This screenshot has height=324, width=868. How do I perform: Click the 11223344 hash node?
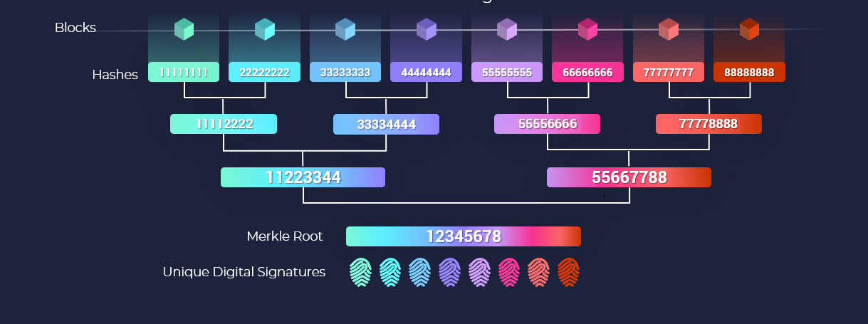click(x=303, y=177)
